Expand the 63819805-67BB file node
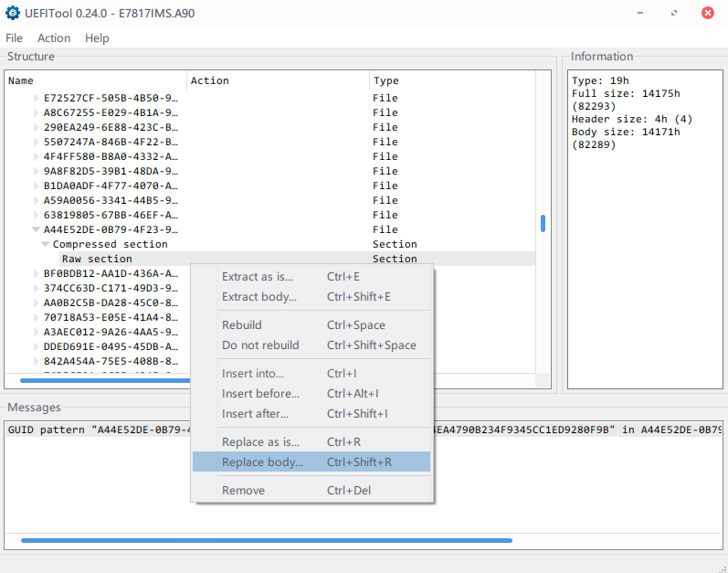728x573 pixels. point(37,216)
